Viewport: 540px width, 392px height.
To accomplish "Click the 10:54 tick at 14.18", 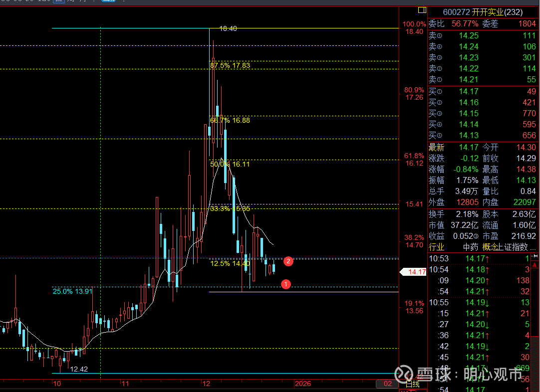I will coord(480,269).
